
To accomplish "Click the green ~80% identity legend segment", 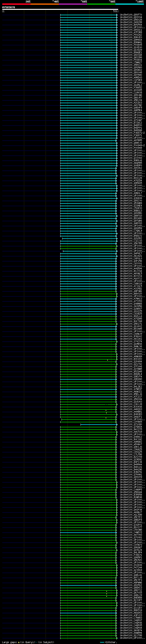I will pyautogui.click(x=101, y=4).
